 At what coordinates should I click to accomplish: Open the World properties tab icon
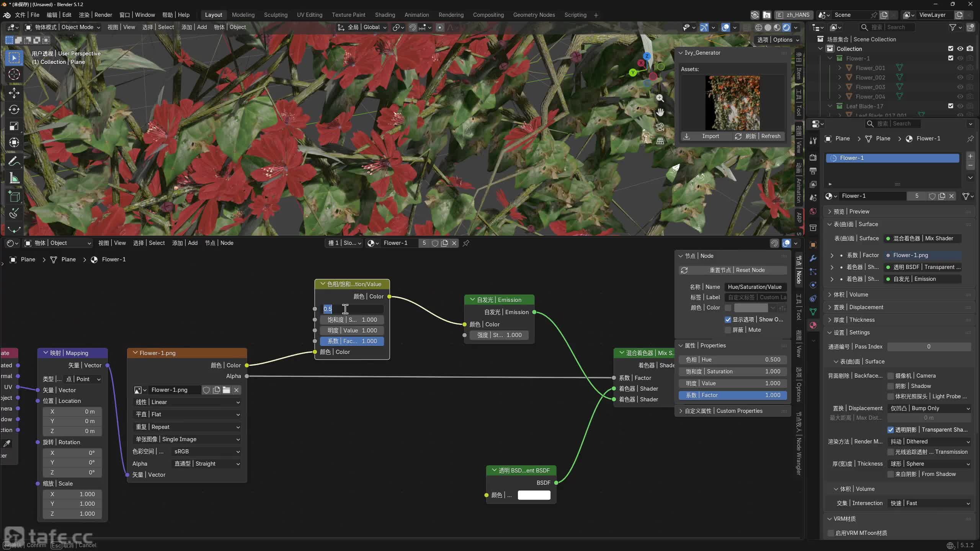point(813,211)
